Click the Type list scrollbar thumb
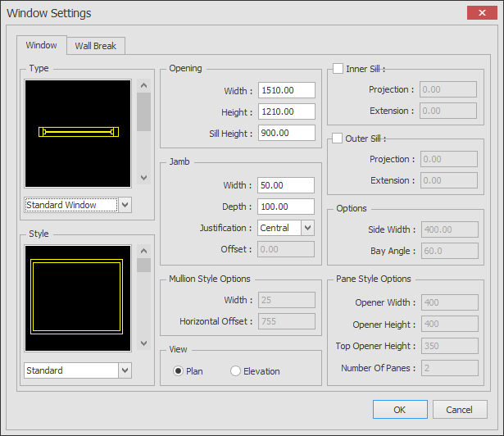This screenshot has height=436, width=504. (143, 112)
